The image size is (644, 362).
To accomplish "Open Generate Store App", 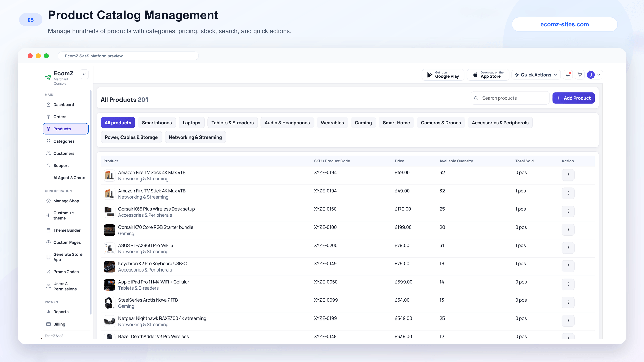I will [66, 257].
